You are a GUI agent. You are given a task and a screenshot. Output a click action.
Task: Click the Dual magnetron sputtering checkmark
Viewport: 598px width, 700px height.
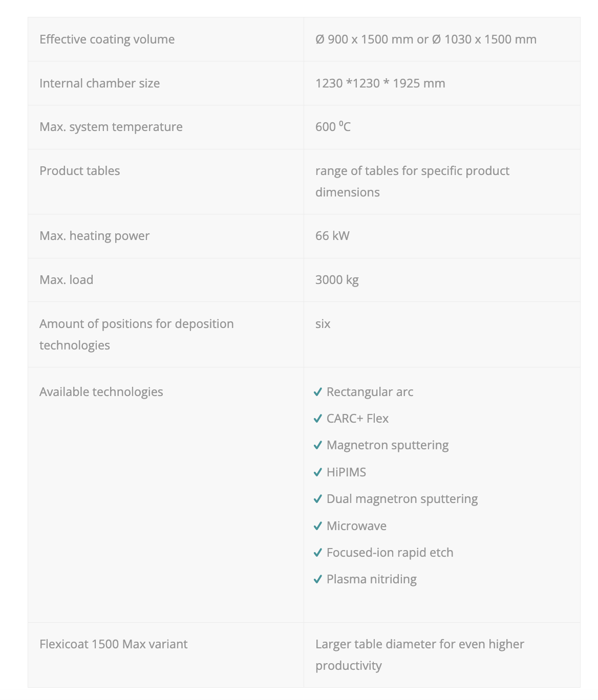pos(318,499)
